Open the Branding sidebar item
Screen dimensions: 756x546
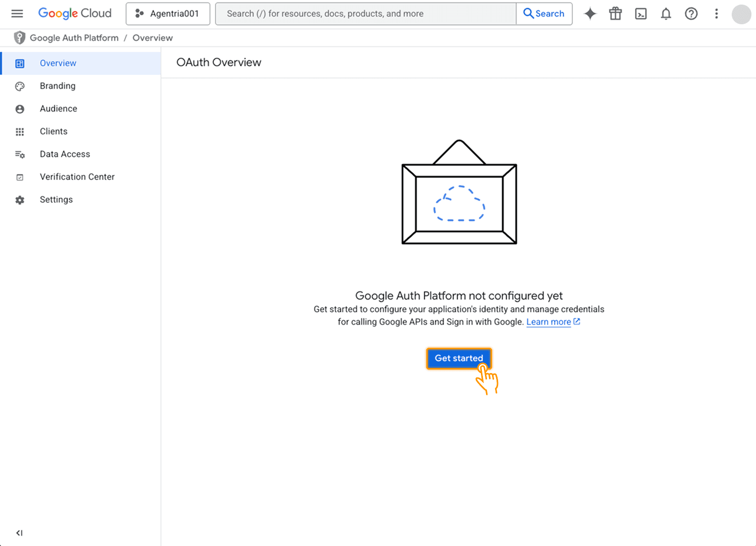tap(80, 86)
